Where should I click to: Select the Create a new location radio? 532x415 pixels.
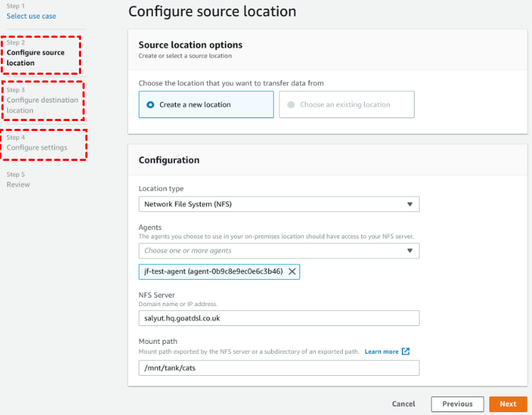click(x=150, y=105)
